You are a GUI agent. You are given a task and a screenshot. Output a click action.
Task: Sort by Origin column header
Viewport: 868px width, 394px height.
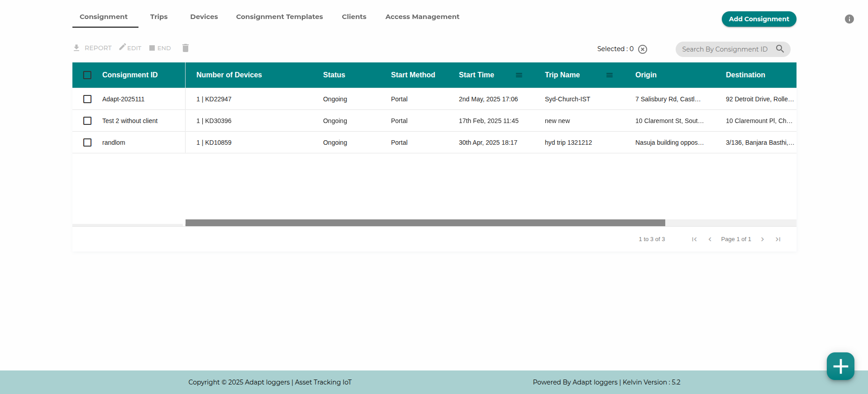646,75
